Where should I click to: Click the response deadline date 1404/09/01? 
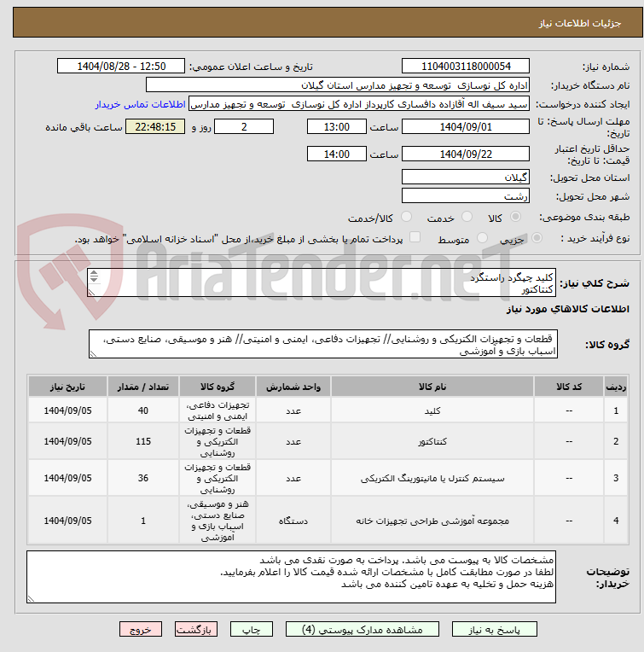click(x=466, y=126)
